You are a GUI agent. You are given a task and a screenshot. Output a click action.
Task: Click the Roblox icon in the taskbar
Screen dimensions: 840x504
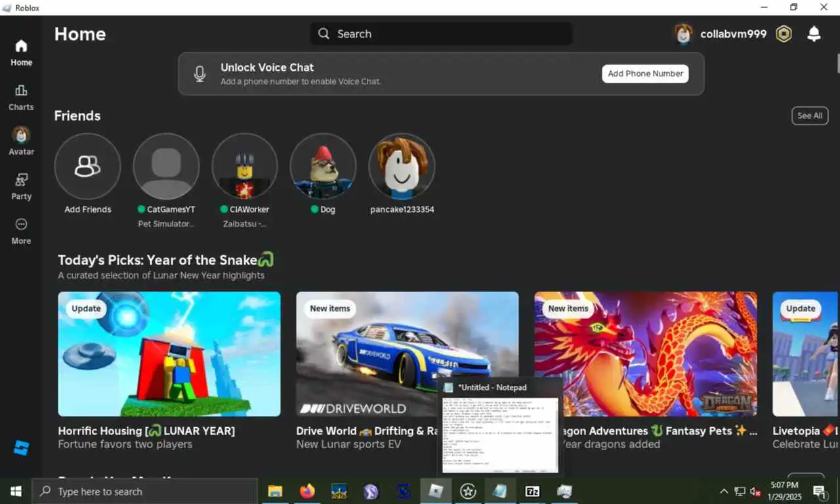coord(436,492)
